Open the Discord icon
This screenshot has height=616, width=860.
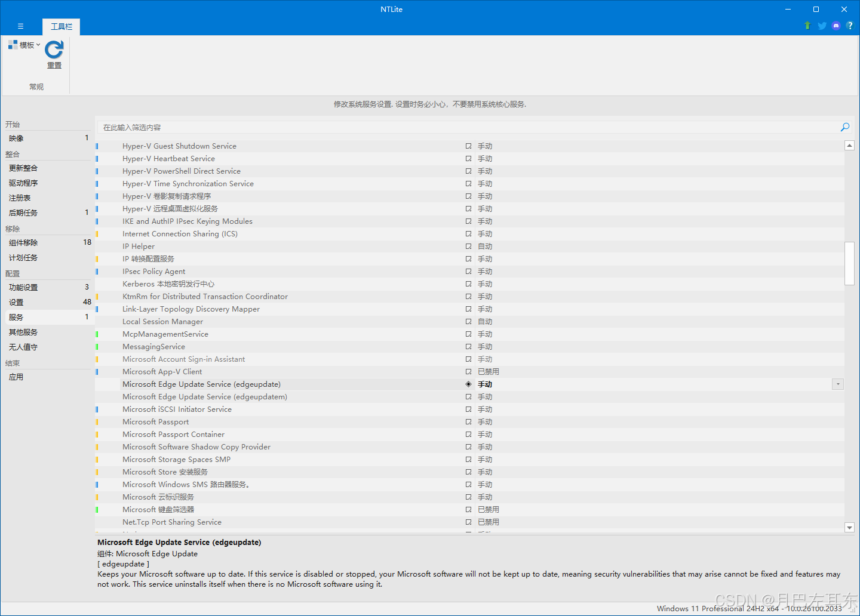[836, 26]
